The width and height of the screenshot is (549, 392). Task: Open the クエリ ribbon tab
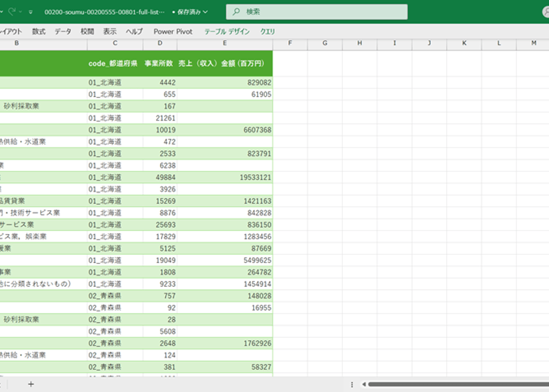267,31
